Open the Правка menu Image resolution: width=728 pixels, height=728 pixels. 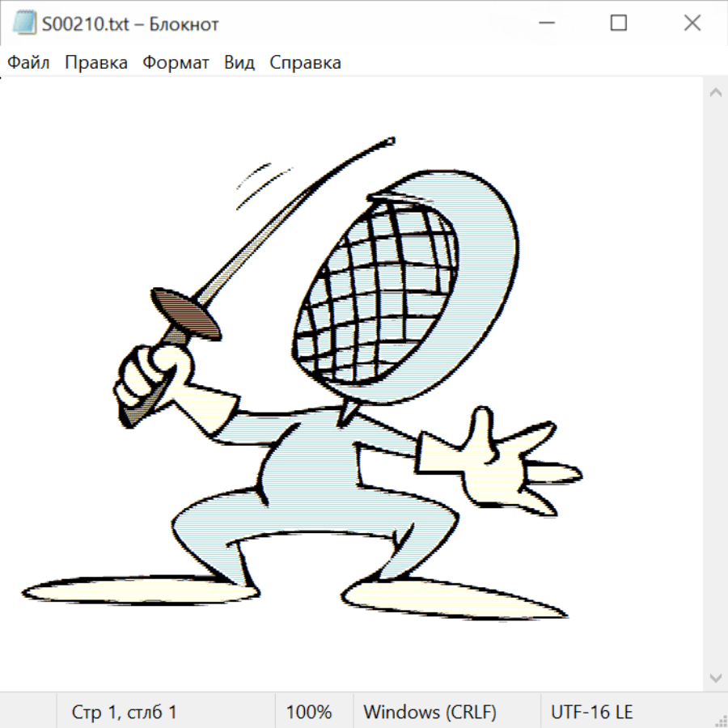(x=96, y=63)
